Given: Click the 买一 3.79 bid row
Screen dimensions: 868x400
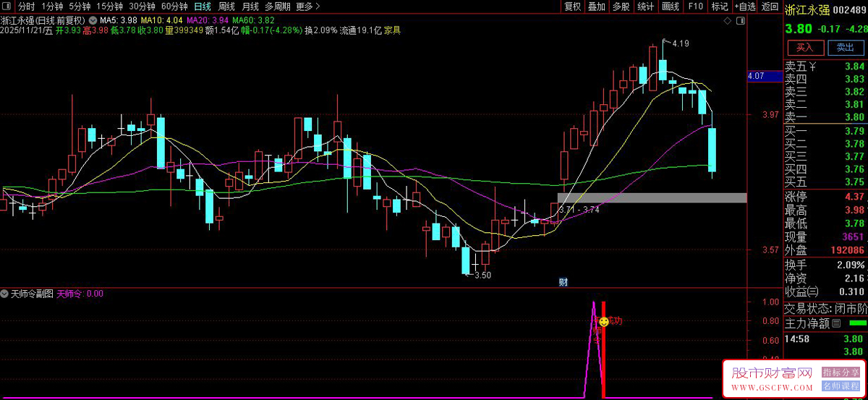Looking at the screenshot, I should tap(825, 131).
